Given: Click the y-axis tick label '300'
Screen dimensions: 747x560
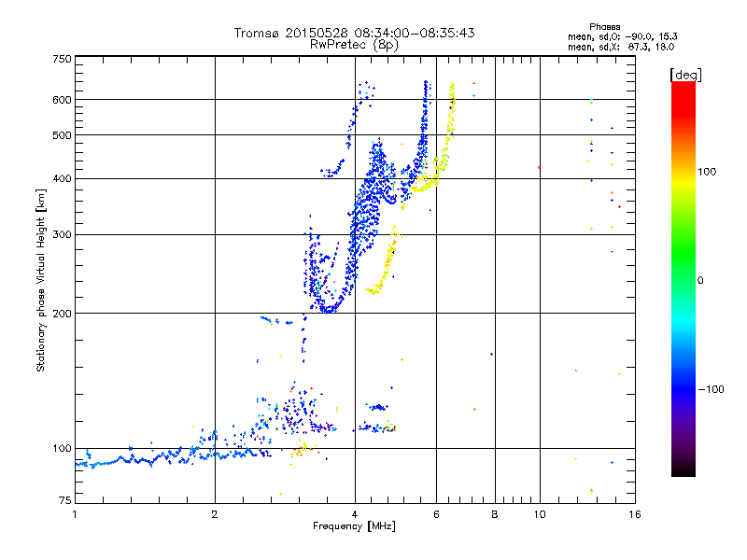Looking at the screenshot, I should coord(62,234).
